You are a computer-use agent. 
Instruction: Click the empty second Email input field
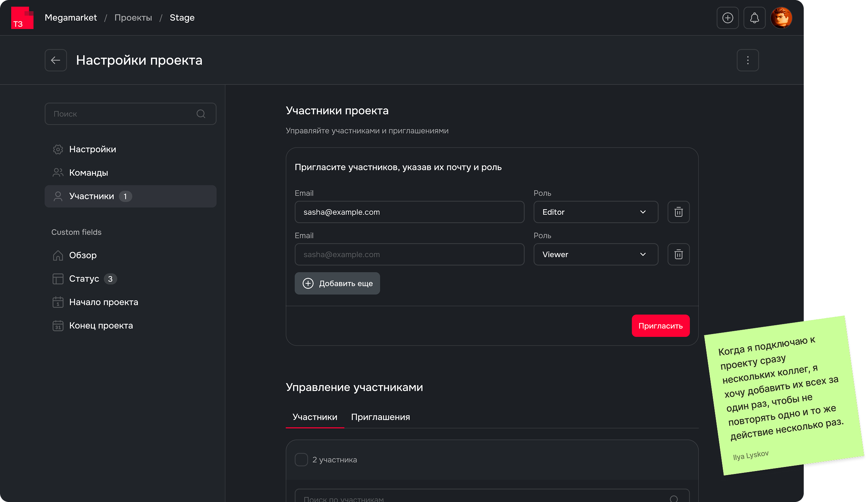coord(409,254)
